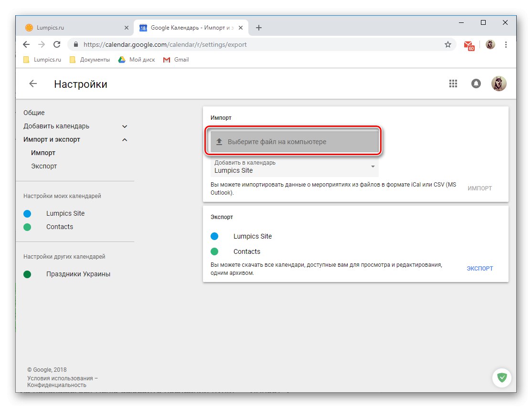Viewport: 532px width, 408px height.
Task: Open Google Calendar notifications bell
Action: [x=476, y=83]
